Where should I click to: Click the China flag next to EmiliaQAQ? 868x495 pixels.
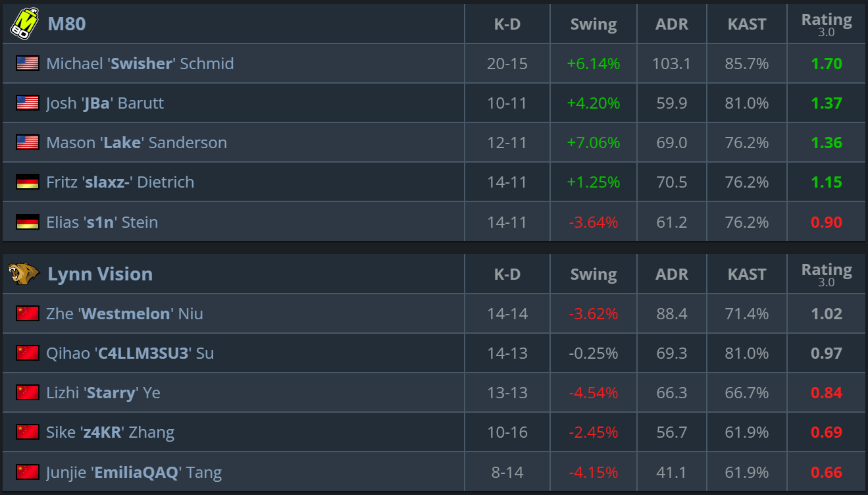pyautogui.click(x=28, y=472)
